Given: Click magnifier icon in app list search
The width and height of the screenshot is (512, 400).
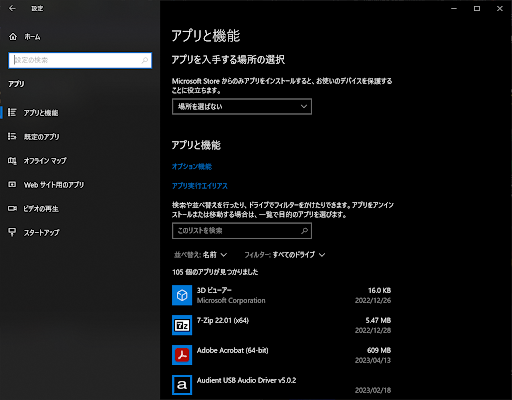Looking at the screenshot, I should pyautogui.click(x=304, y=231).
